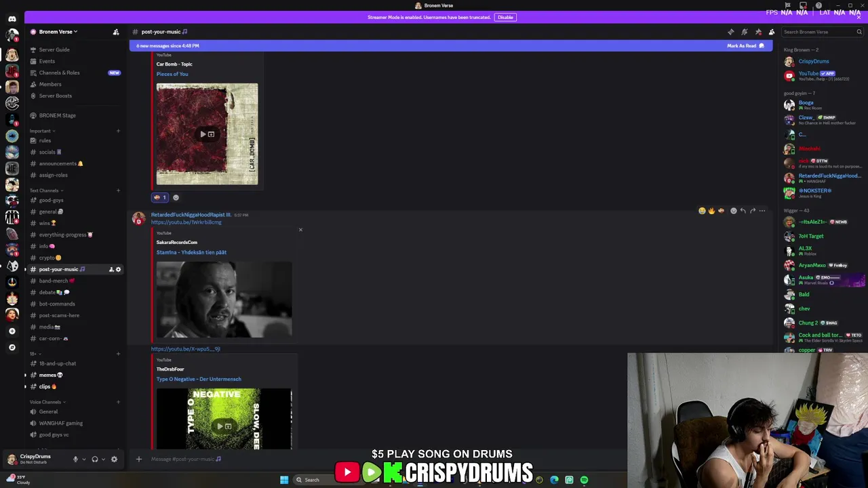The width and height of the screenshot is (868, 488).
Task: Open Stamina - Yhdeksän tien päät link
Action: (x=191, y=252)
